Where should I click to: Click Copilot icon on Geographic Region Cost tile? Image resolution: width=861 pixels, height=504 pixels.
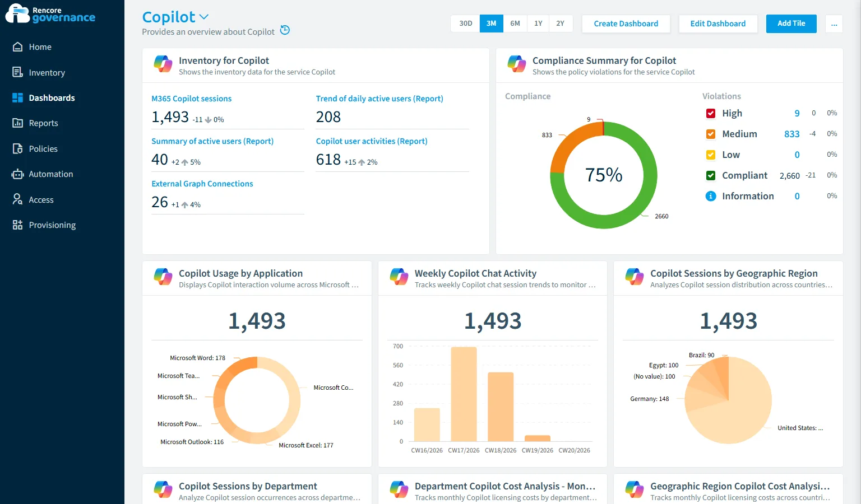(x=635, y=489)
